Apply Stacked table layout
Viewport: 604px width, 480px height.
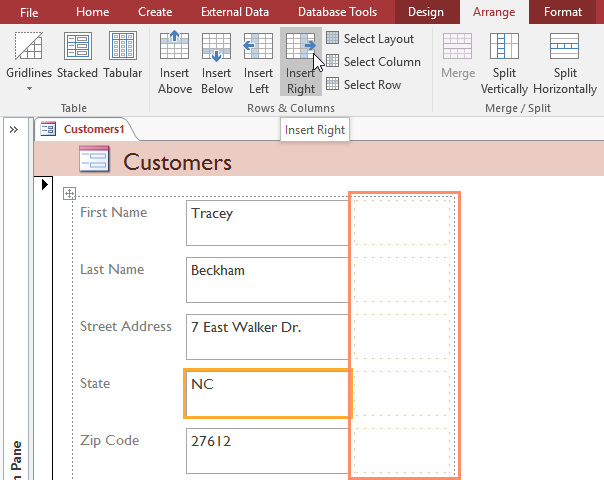[77, 56]
